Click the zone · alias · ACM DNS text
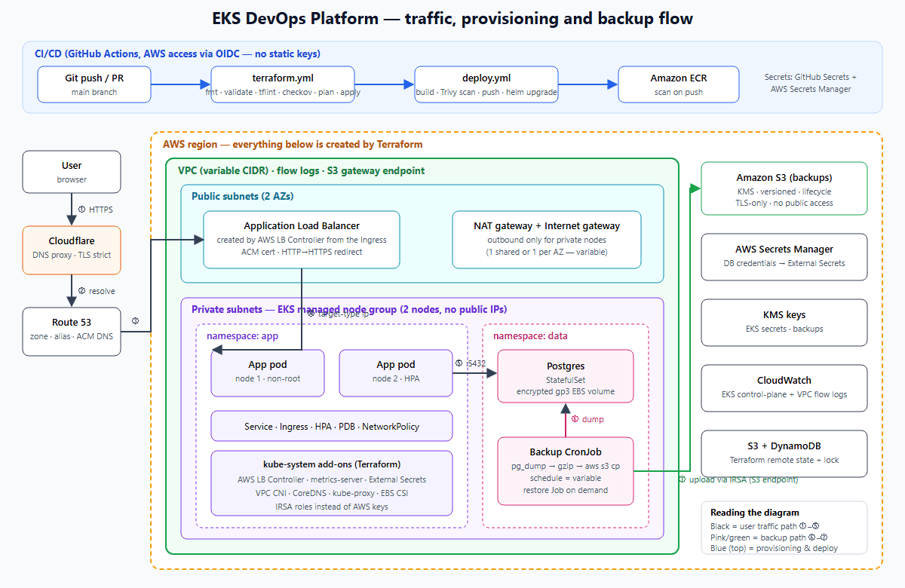This screenshot has width=905, height=588. click(72, 336)
